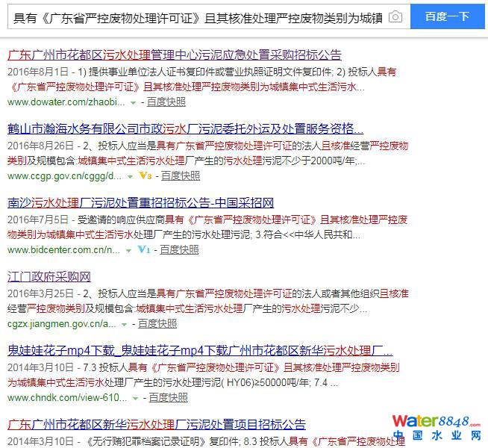Screen dimensions: 488x448
Task: Expand dropdown arrow beside www.dowater.com URL
Action: (x=133, y=102)
